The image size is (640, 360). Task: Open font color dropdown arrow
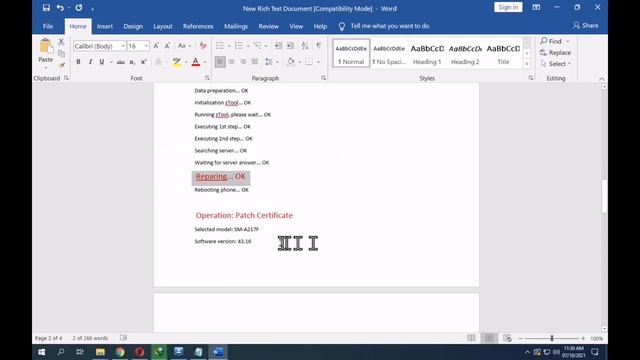click(205, 62)
